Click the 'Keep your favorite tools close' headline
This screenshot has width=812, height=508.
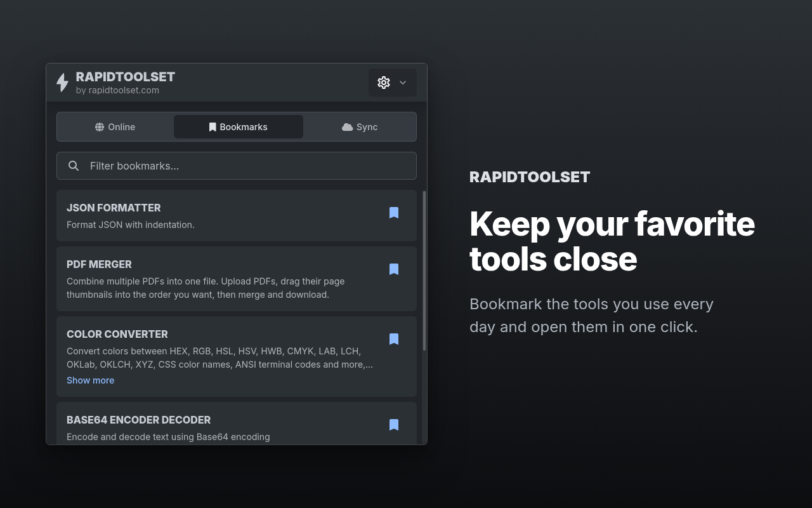612,241
